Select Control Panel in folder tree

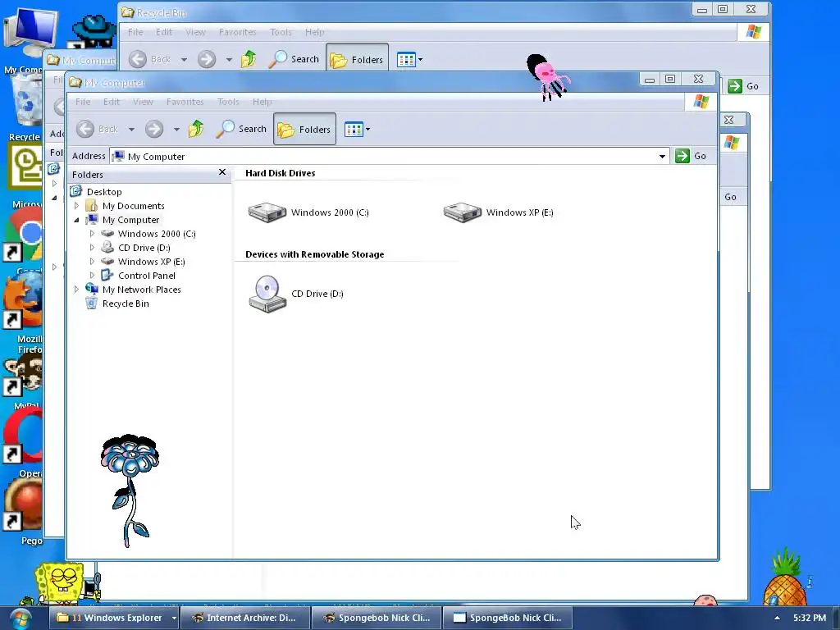(x=147, y=276)
